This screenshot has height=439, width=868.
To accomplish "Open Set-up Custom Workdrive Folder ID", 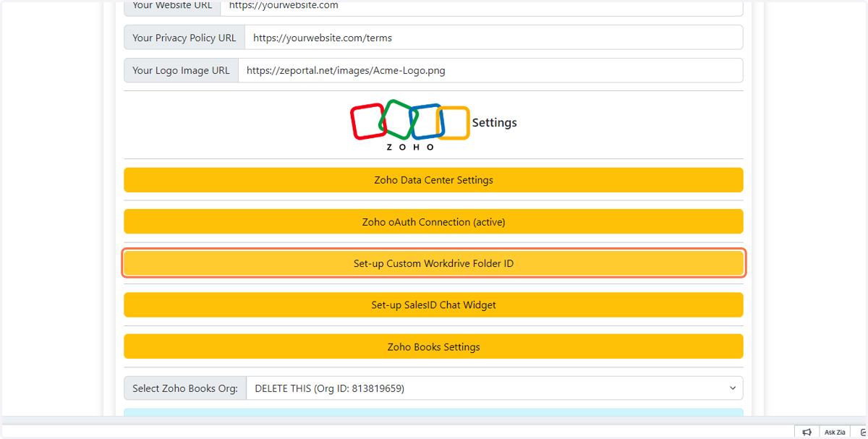I will click(x=433, y=263).
